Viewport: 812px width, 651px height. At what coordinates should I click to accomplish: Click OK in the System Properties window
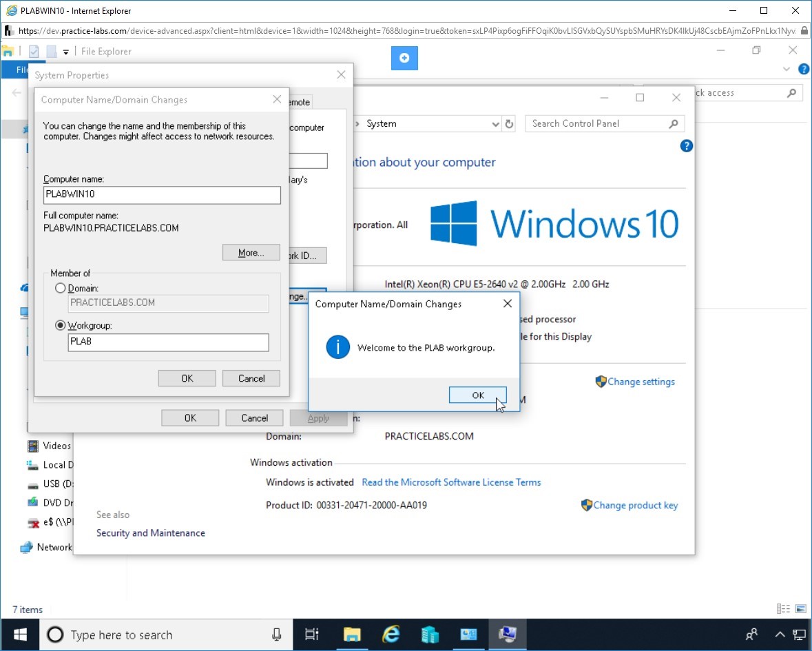190,418
